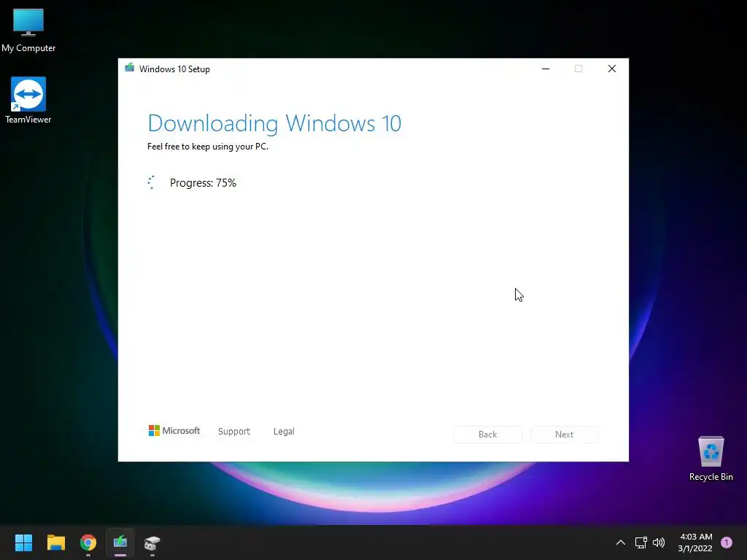Close the Windows 10 Setup window

(612, 69)
